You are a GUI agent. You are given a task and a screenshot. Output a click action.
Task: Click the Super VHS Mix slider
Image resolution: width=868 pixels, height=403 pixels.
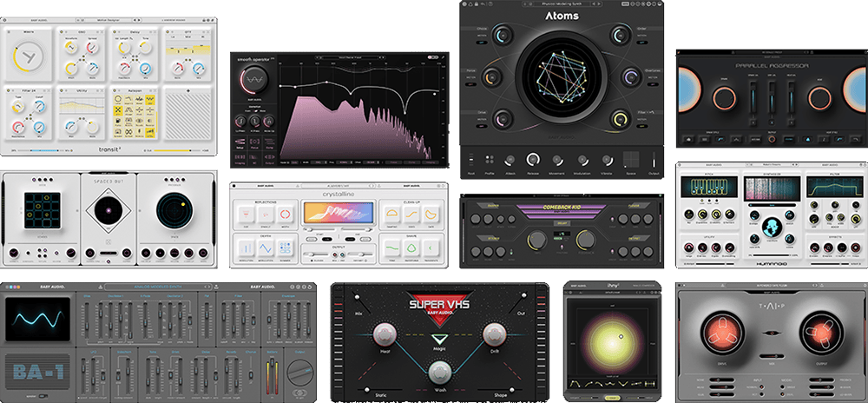click(361, 302)
